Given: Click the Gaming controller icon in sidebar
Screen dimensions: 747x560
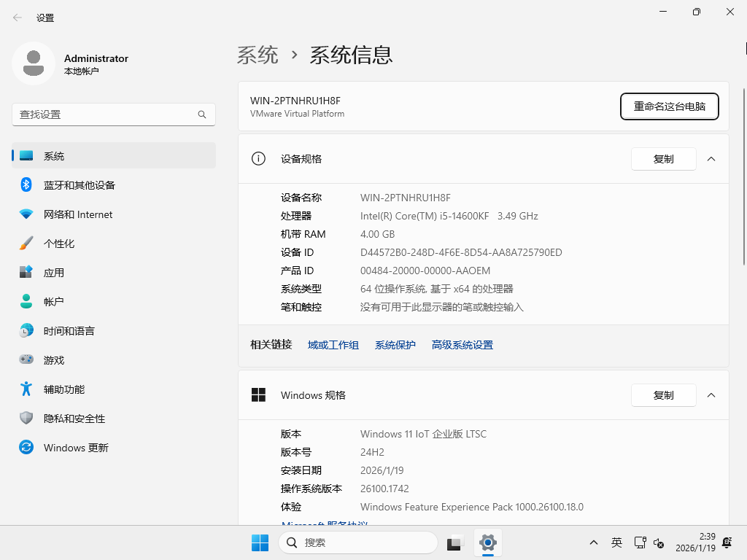Looking at the screenshot, I should [x=26, y=359].
